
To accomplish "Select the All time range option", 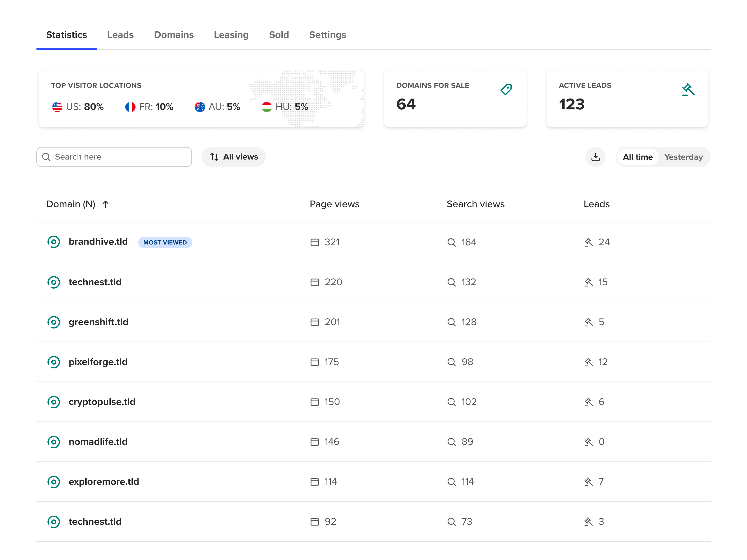I will [637, 157].
